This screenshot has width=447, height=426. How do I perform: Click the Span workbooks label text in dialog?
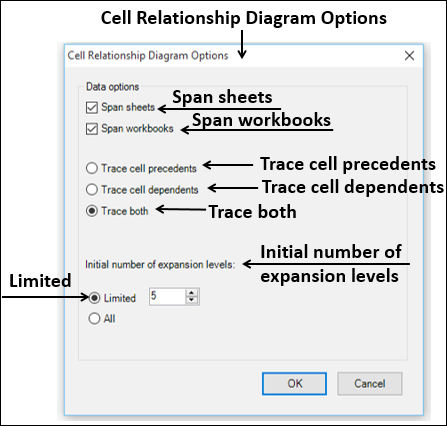[137, 129]
